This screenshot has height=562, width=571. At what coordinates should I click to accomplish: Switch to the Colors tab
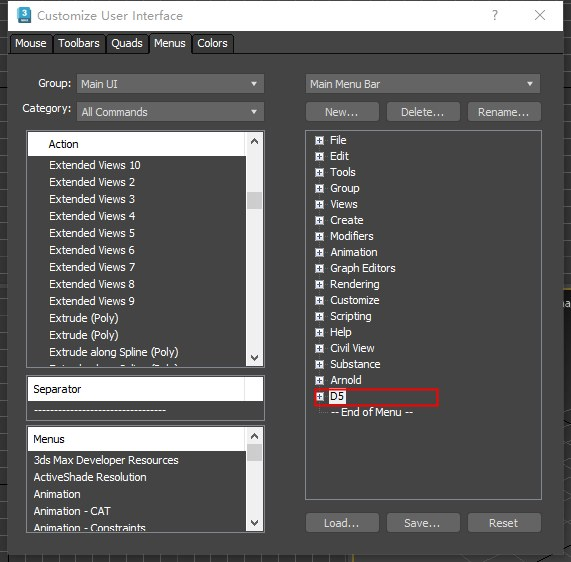click(212, 43)
